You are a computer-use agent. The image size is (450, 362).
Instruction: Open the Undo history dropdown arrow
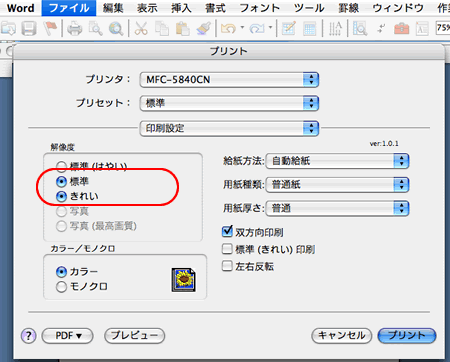(x=242, y=28)
